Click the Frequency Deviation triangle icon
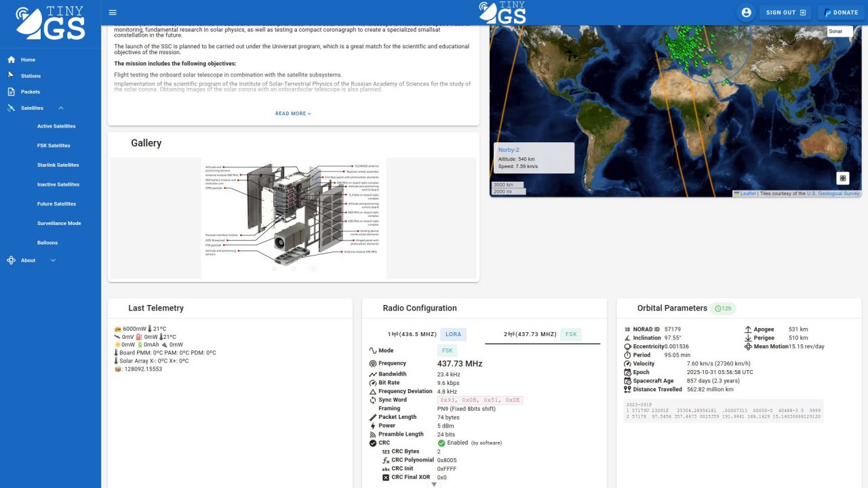 click(372, 392)
